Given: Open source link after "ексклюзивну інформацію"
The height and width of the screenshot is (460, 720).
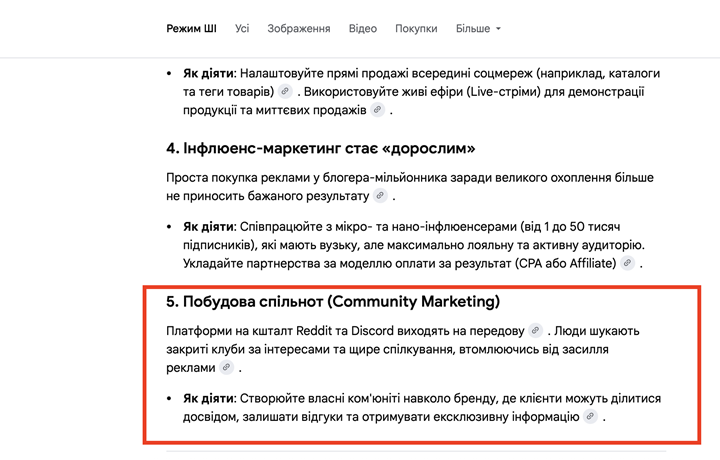Looking at the screenshot, I should click(591, 416).
